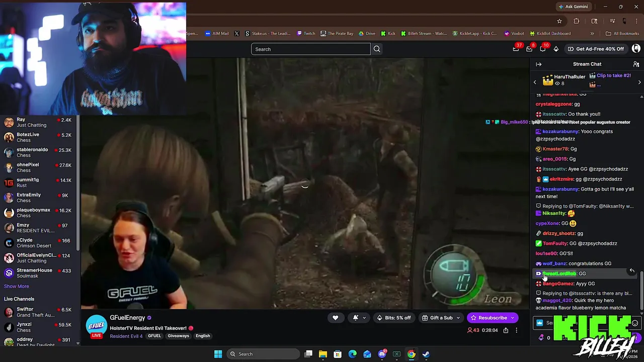644x362 pixels.
Task: Click the Resubscribe button
Action: click(489, 318)
